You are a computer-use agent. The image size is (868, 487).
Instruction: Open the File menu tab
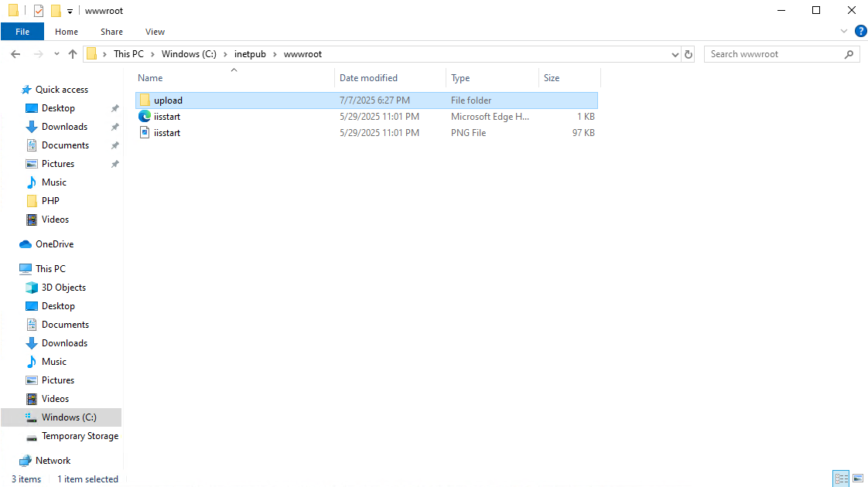pyautogui.click(x=22, y=32)
